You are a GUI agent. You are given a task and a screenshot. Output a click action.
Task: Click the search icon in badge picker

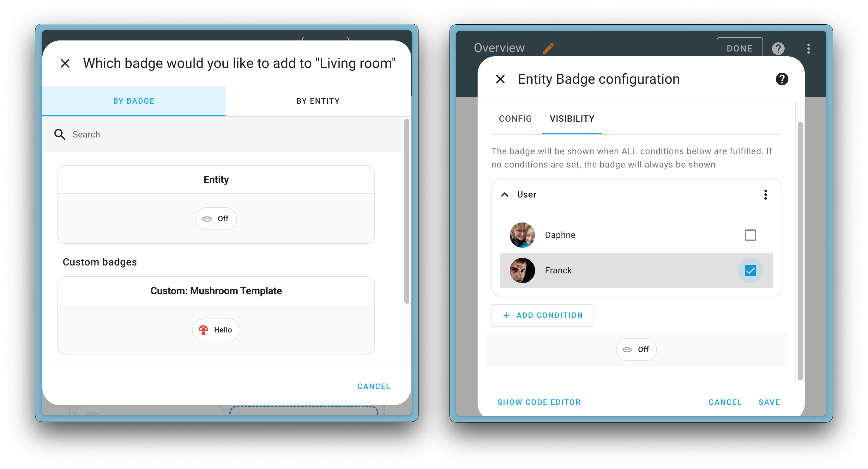[x=59, y=133]
